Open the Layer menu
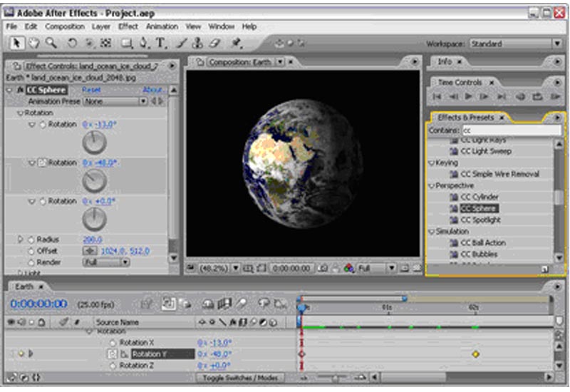 101,26
